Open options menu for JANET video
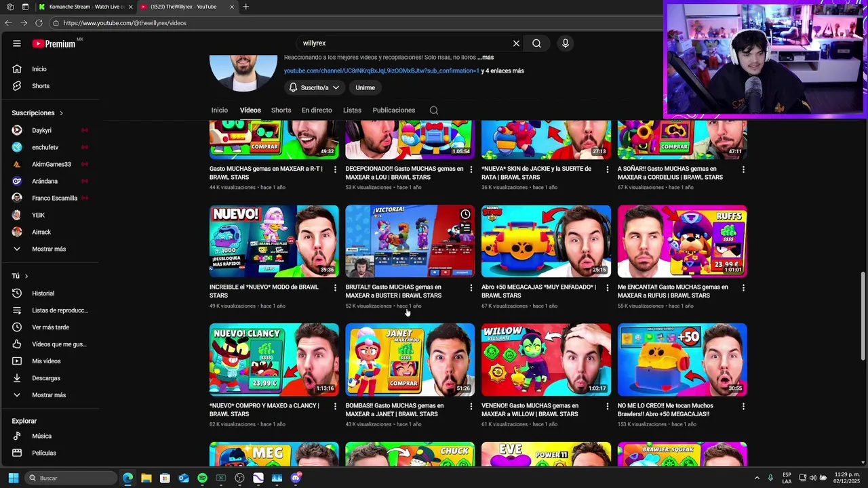 [471, 407]
